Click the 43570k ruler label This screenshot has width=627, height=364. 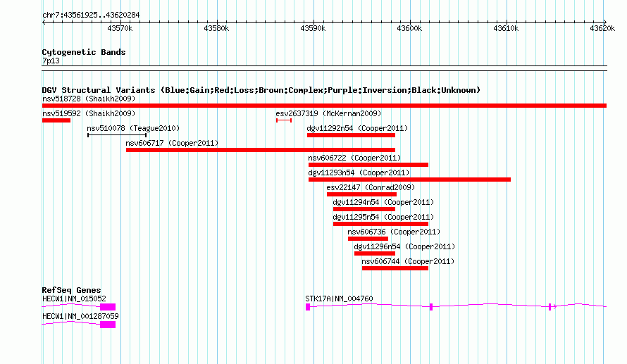(120, 28)
